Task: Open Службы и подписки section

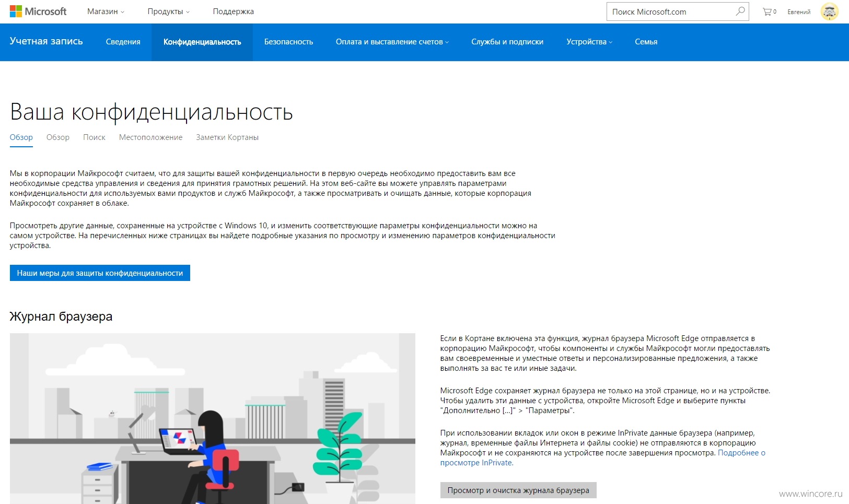Action: [507, 42]
